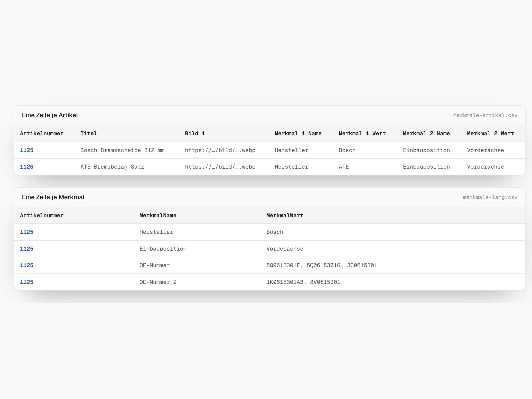Click 'Artikelnummer' header in the merkmale-lang.csv table

click(42, 215)
